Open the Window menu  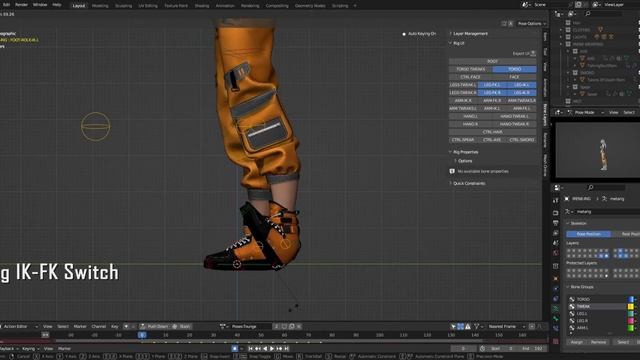pyautogui.click(x=40, y=5)
